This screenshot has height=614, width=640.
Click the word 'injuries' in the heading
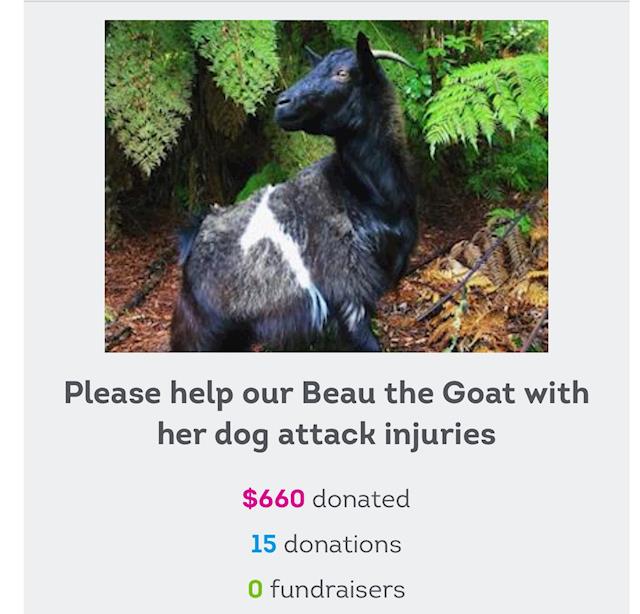point(443,436)
